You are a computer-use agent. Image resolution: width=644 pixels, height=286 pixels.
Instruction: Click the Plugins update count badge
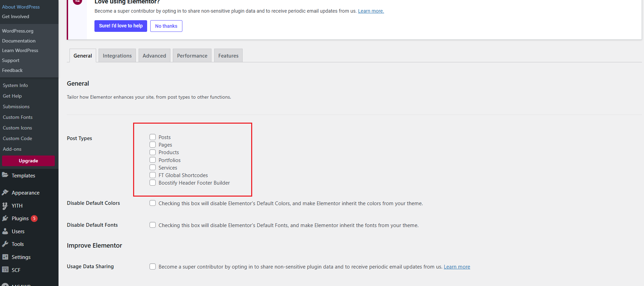34,219
